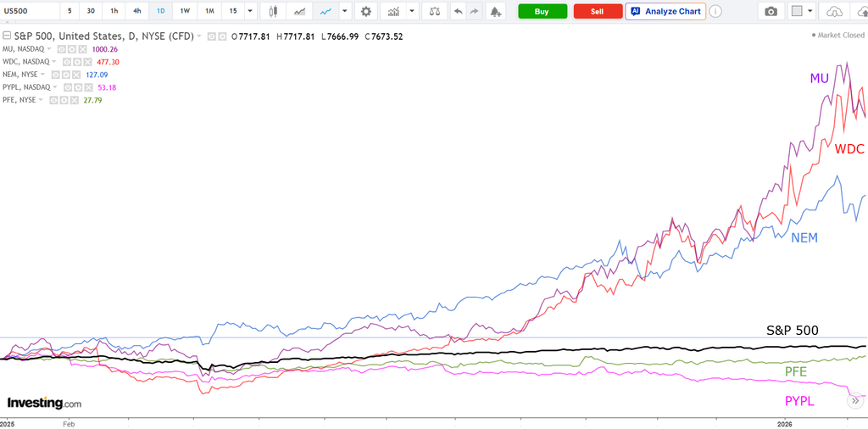Click the PYPL price value 53.18
The image size is (868, 429).
[107, 87]
